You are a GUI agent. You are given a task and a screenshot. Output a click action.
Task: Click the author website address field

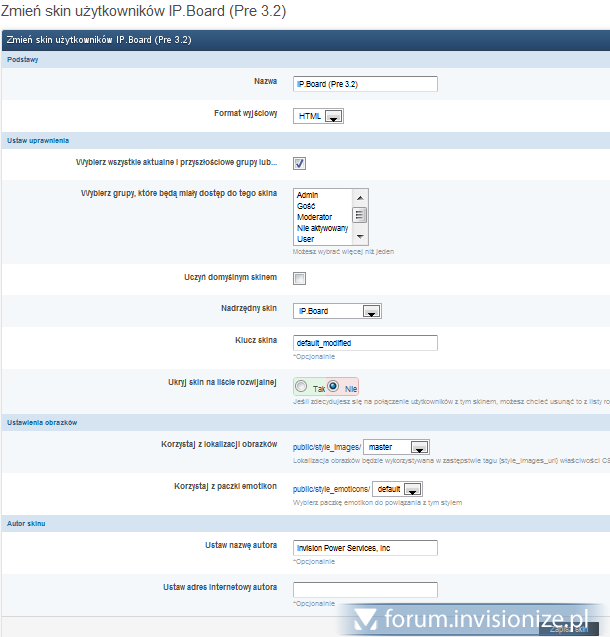[x=365, y=590]
